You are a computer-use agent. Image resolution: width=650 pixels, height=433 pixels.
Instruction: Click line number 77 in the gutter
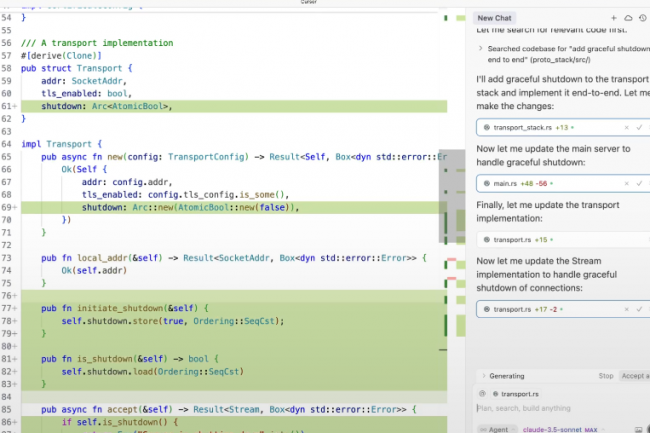[7, 308]
